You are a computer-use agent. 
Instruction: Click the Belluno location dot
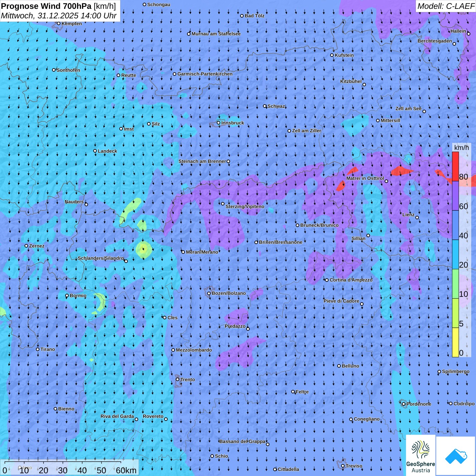point(339,366)
